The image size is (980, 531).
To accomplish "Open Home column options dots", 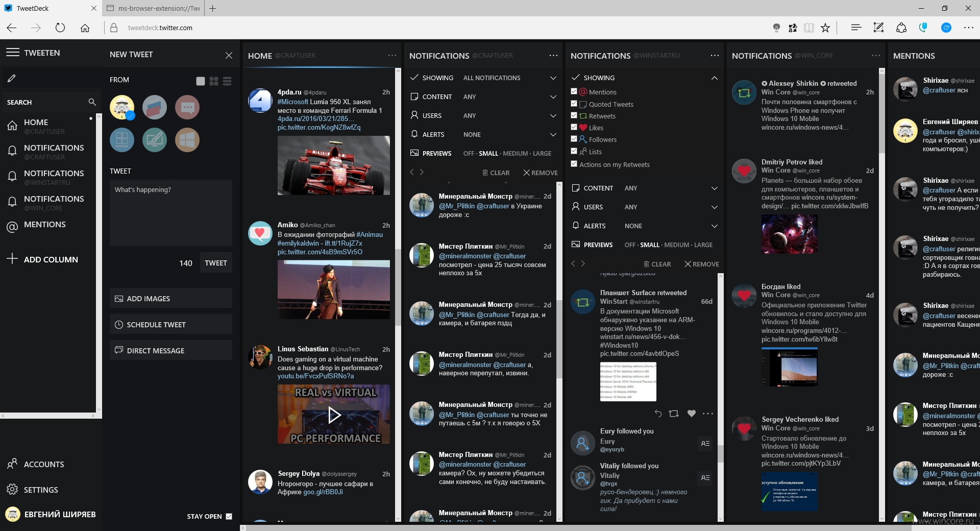I will coord(392,55).
